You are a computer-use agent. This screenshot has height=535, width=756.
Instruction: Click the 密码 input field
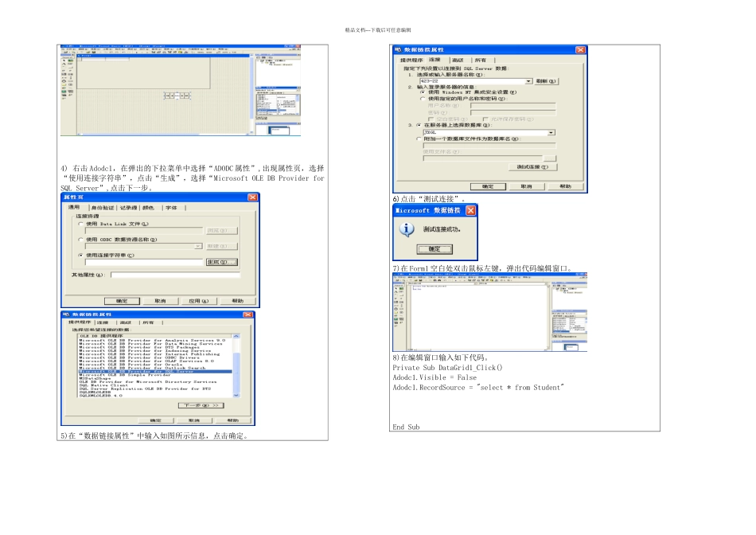point(513,113)
